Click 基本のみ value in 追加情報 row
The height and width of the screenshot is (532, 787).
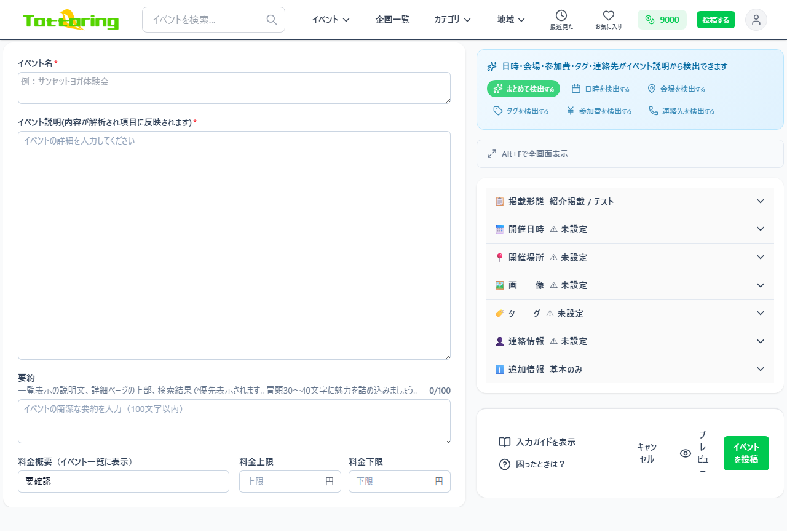click(566, 370)
